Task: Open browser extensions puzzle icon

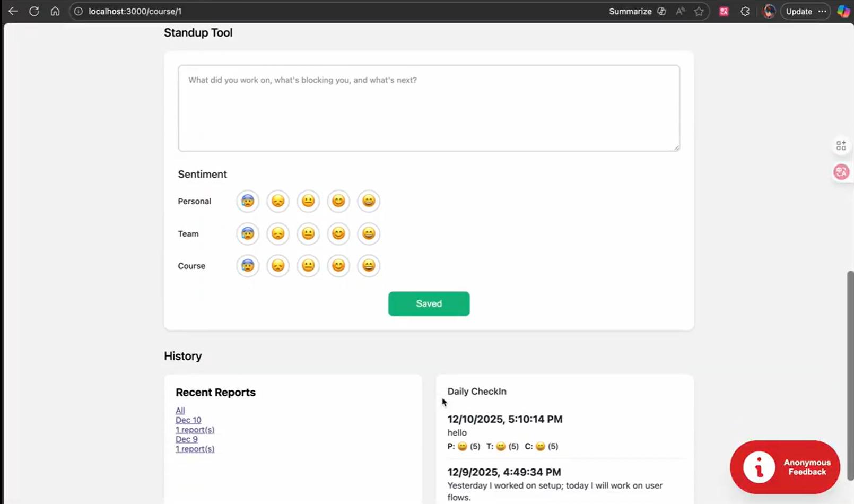Action: (x=745, y=11)
